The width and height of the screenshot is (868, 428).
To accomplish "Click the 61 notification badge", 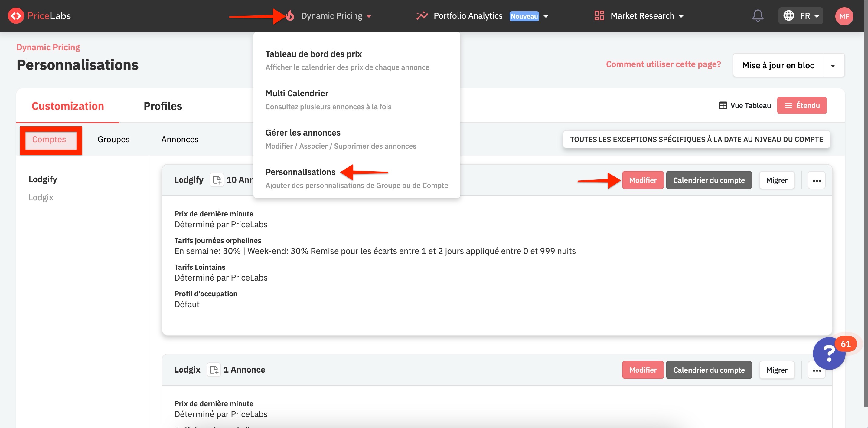I will (x=845, y=344).
